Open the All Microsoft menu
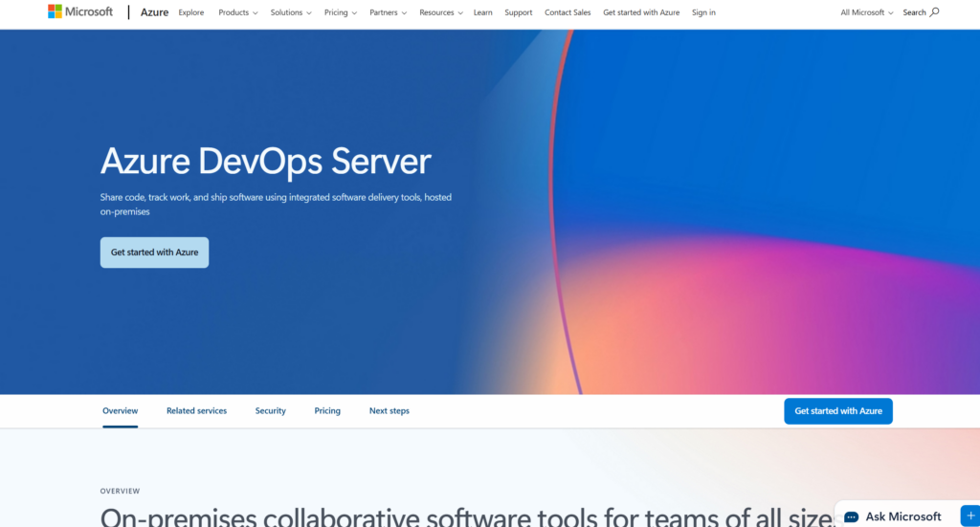 (x=867, y=12)
